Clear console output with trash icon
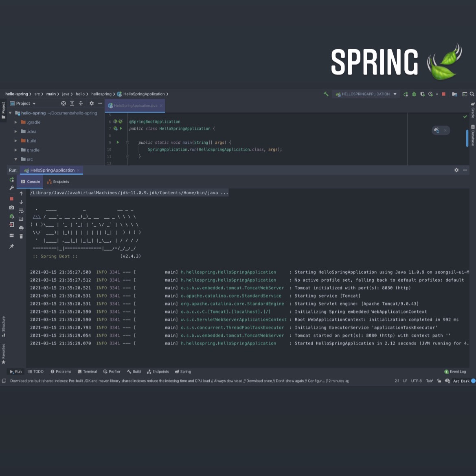This screenshot has height=476, width=476. 21,236
